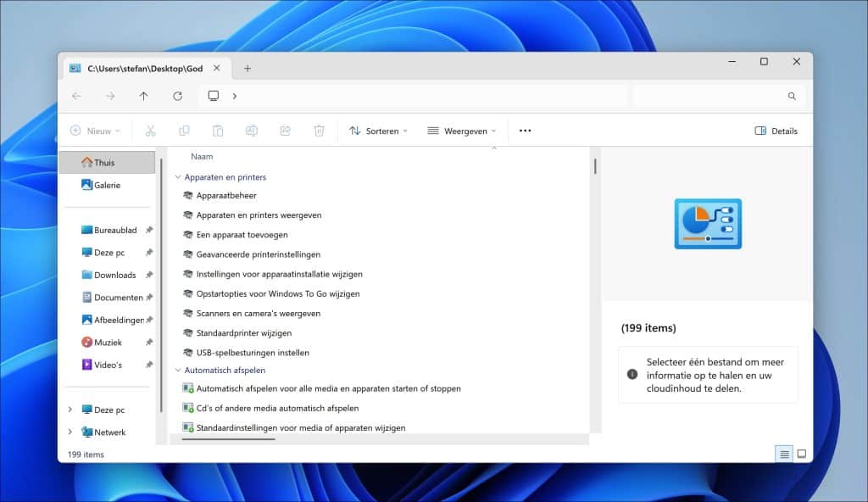
Task: Toggle the Details pane button
Action: point(776,131)
